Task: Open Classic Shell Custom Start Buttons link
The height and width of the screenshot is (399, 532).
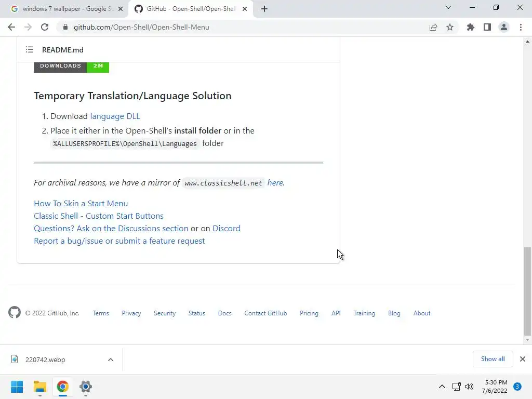Action: click(99, 216)
